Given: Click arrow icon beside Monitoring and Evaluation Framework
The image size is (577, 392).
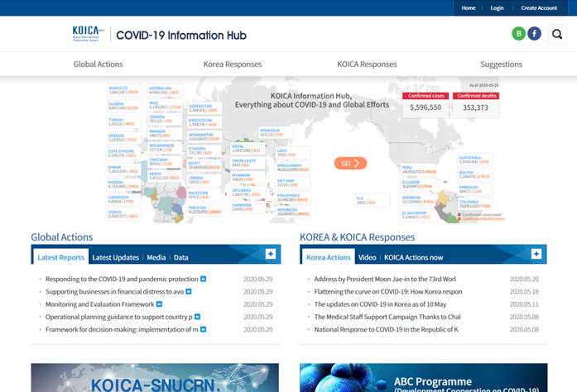Looking at the screenshot, I should click(x=161, y=304).
